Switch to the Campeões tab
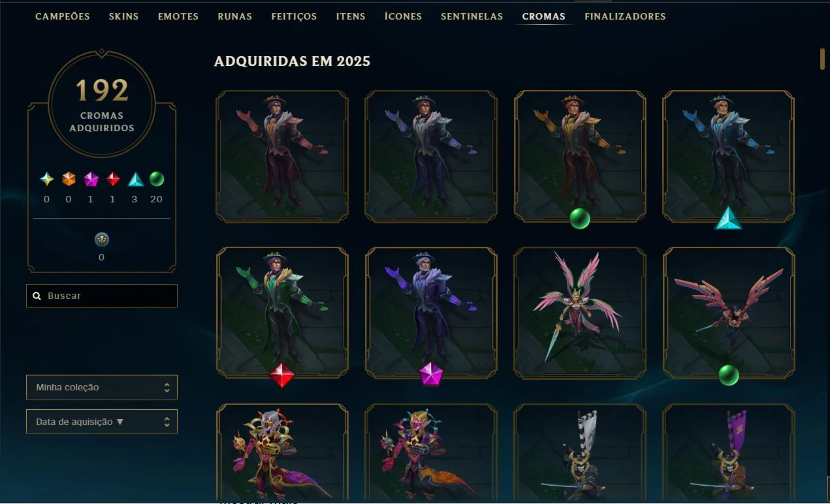Screen dimensions: 830x504 (x=63, y=16)
